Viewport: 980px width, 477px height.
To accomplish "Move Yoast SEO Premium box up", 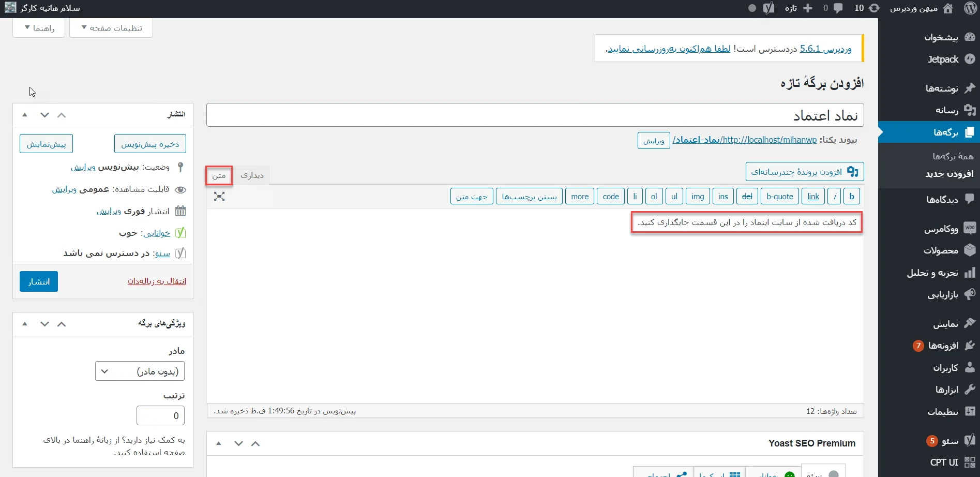I will point(255,443).
